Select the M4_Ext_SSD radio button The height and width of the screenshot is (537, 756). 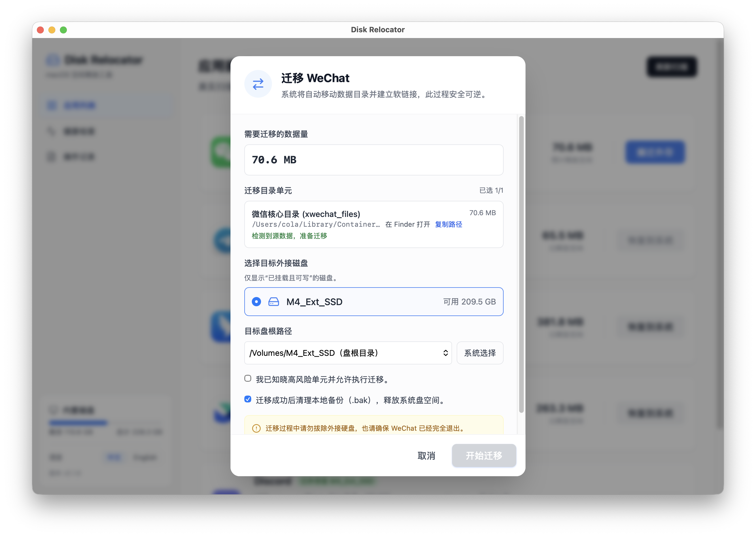[x=256, y=302]
